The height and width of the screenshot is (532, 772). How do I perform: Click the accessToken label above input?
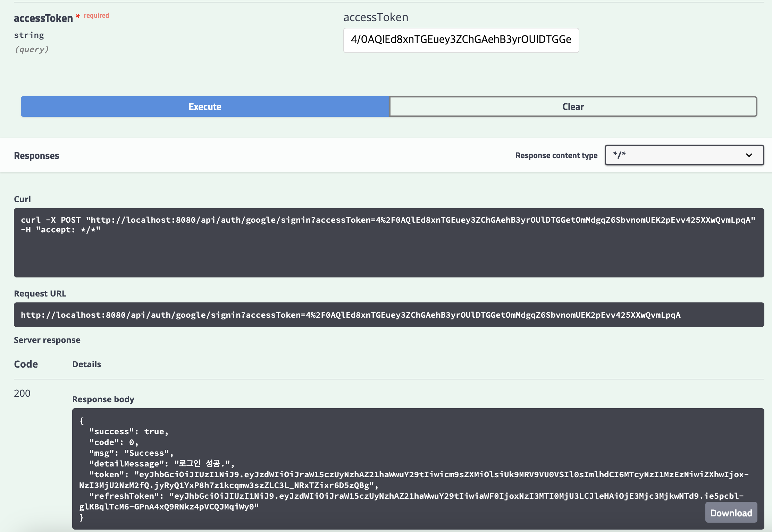376,17
